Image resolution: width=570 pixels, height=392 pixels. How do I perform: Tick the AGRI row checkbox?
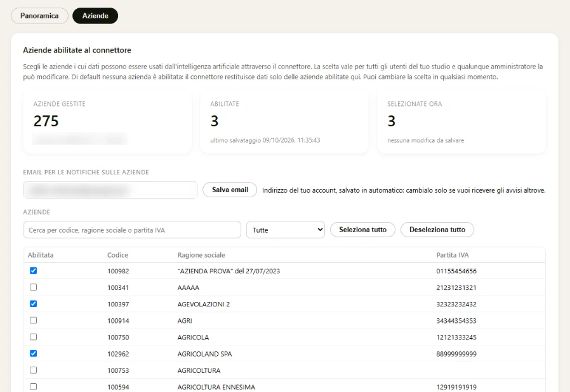(34, 320)
